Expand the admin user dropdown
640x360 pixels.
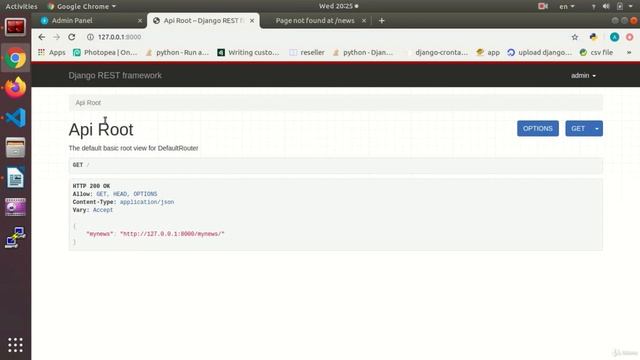[x=583, y=76]
